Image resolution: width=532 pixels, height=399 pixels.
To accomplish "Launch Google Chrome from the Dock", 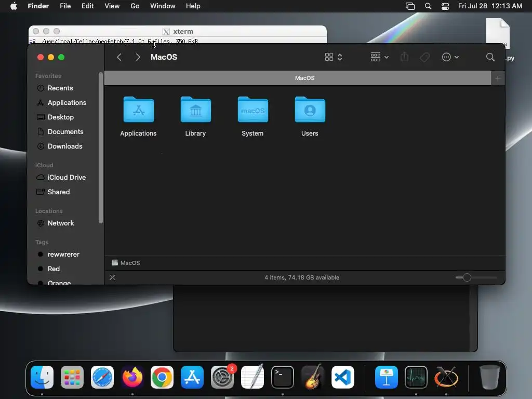I will [162, 377].
